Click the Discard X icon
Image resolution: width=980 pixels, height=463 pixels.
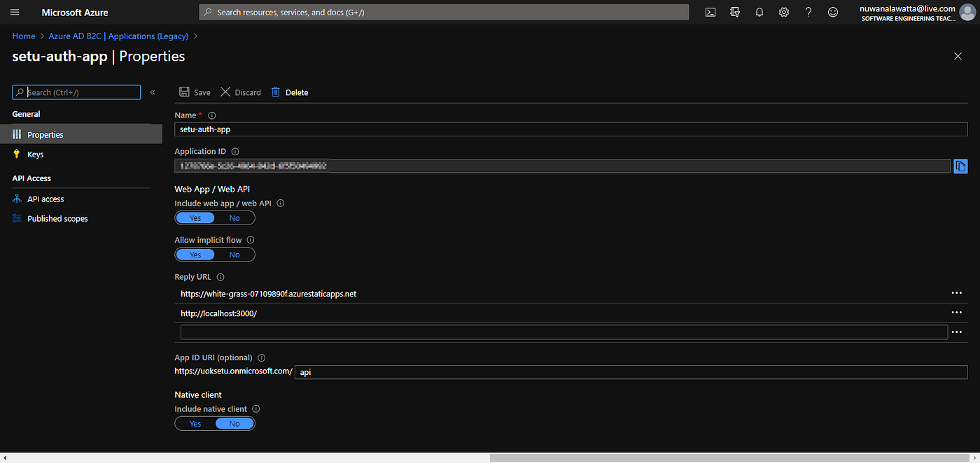(x=225, y=92)
